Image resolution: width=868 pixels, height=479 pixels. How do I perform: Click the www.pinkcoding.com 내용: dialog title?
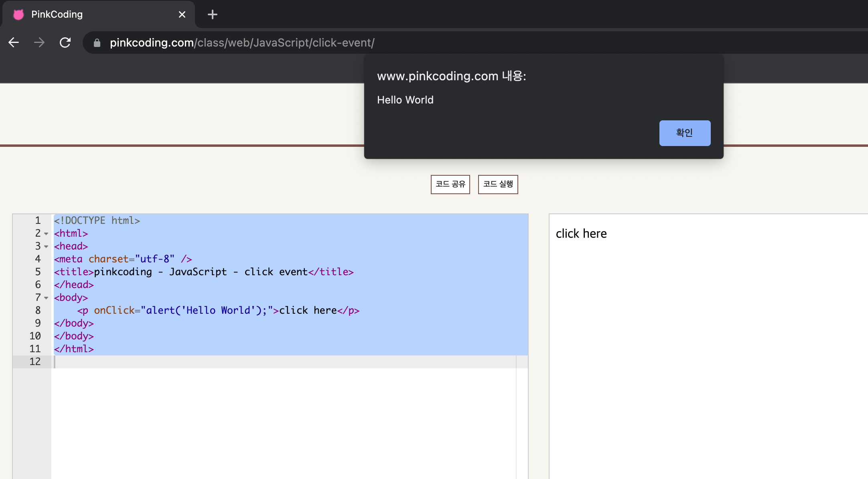pos(451,76)
